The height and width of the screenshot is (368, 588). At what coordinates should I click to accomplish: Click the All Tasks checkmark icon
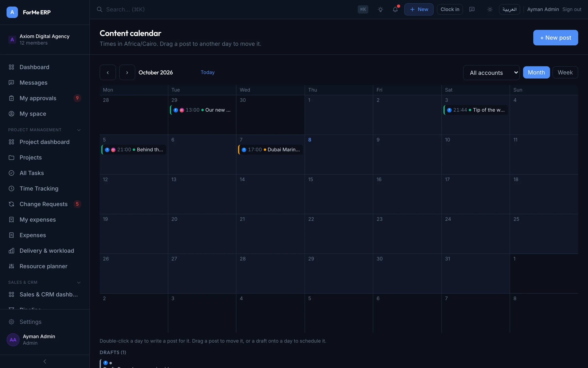pos(11,173)
